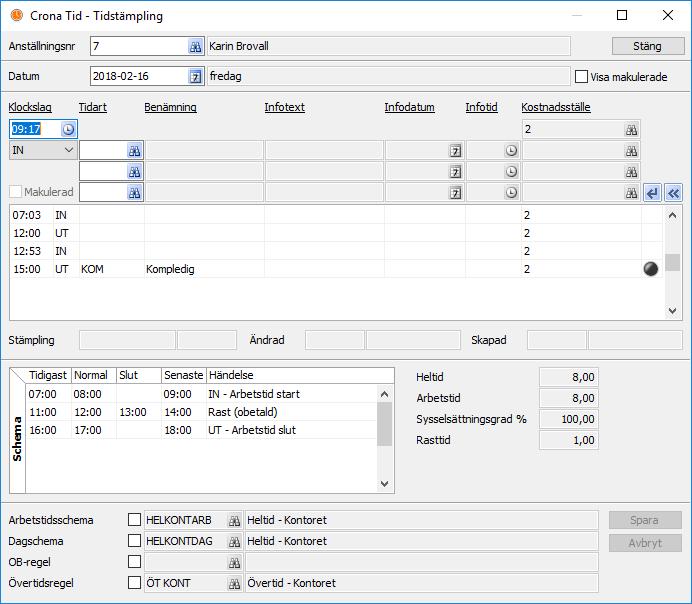This screenshot has height=604, width=692.
Task: Select the 12:00 UT stamp row
Action: [335, 233]
